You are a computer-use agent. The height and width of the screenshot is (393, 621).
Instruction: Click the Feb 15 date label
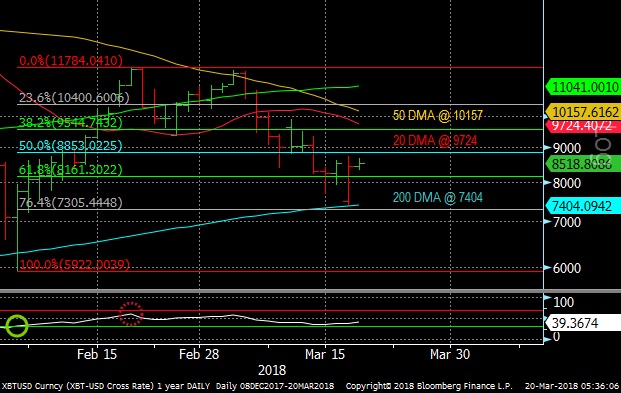[97, 354]
